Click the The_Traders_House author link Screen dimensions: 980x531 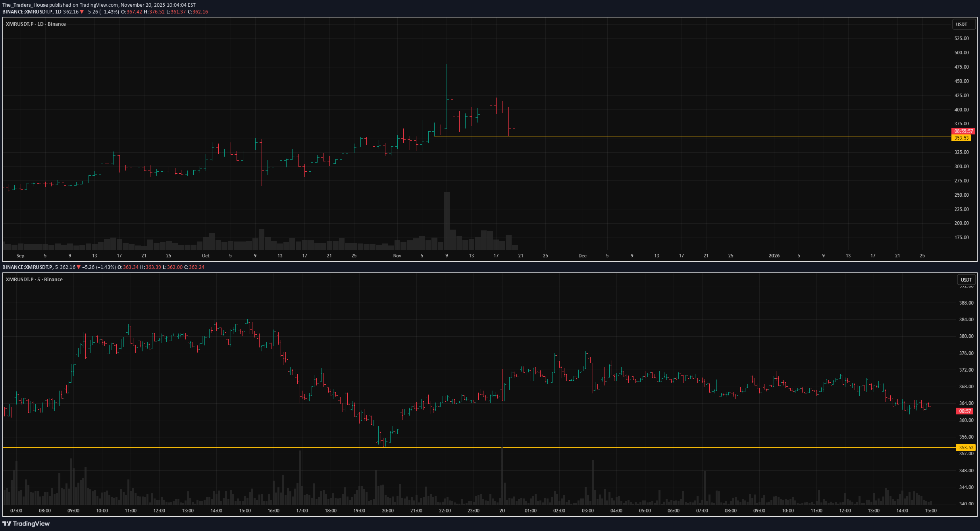[25, 5]
